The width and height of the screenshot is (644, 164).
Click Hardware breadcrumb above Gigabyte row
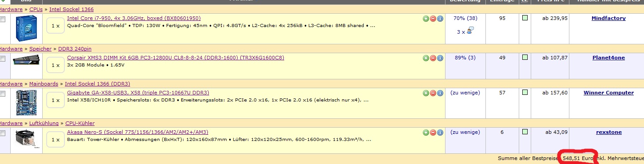[11, 84]
